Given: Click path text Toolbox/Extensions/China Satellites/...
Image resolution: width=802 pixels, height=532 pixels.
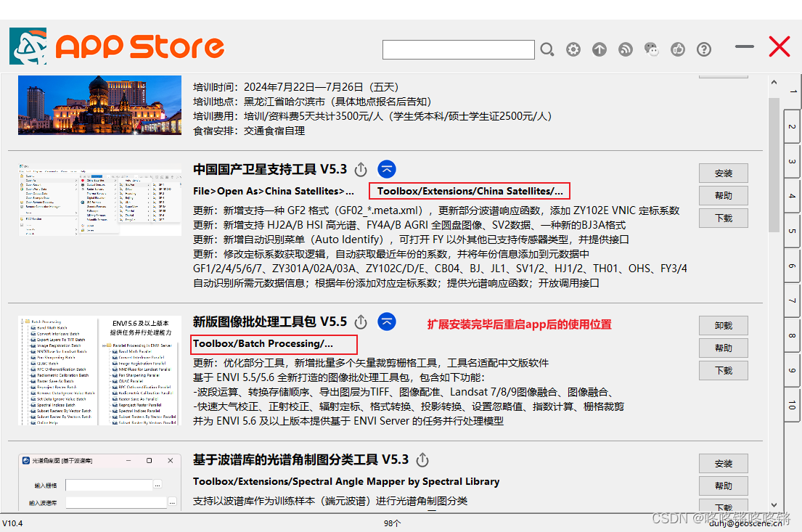Looking at the screenshot, I should pos(470,192).
